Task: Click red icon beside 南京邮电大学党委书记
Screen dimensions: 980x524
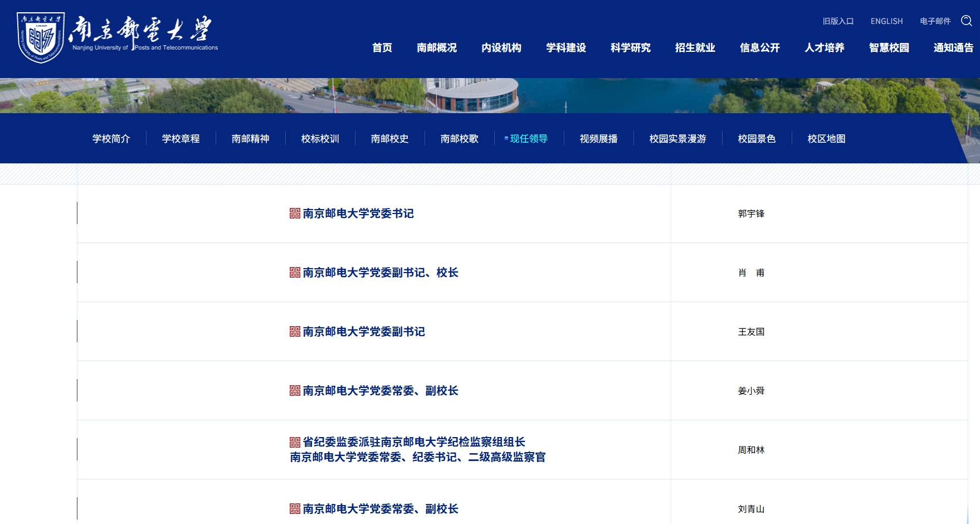Action: pos(295,214)
